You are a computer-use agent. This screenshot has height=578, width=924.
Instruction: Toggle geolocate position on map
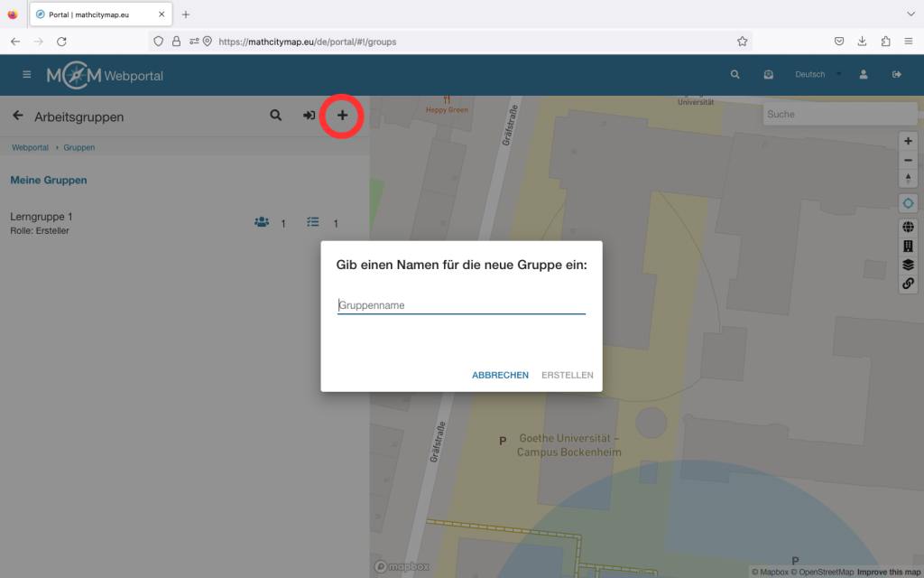tap(908, 203)
